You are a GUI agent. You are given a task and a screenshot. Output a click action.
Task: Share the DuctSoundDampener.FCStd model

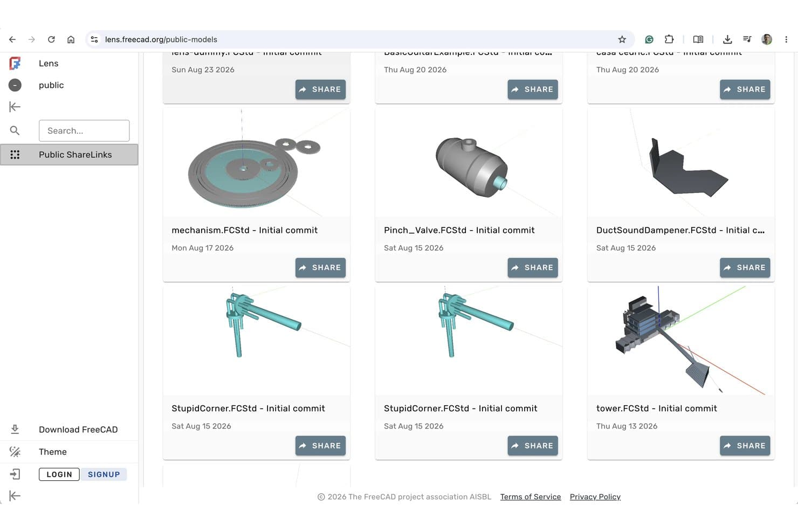point(745,267)
